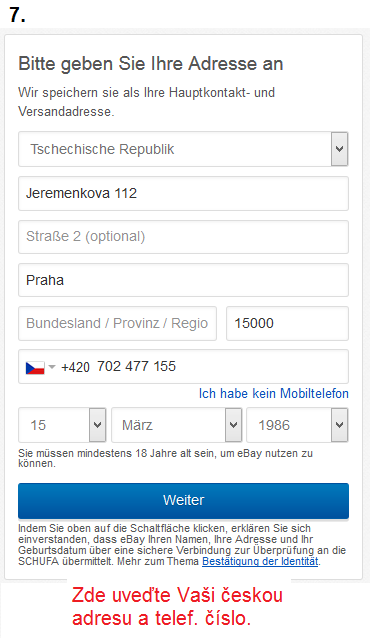Click the Czech flag icon in phone field
This screenshot has height=638, width=370.
(x=35, y=367)
